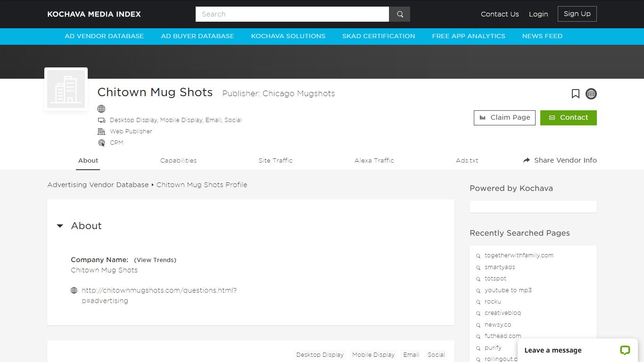Open SKAD Certification page
The image size is (644, 362).
pos(379,36)
